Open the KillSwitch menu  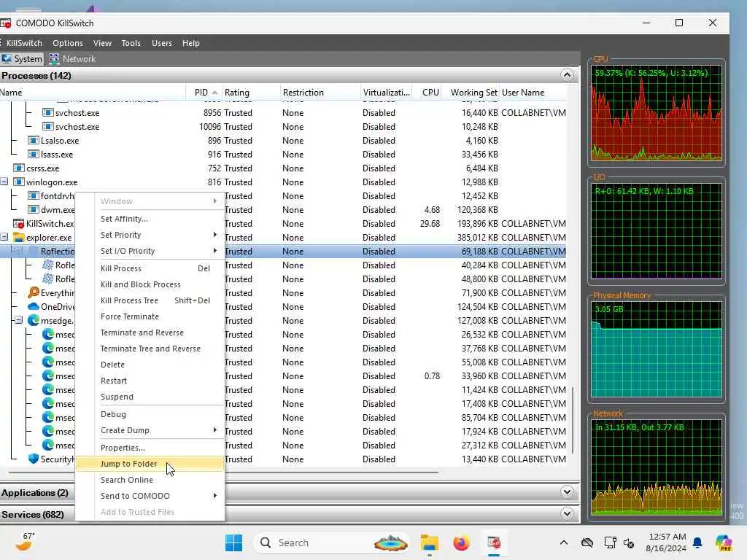[x=24, y=43]
